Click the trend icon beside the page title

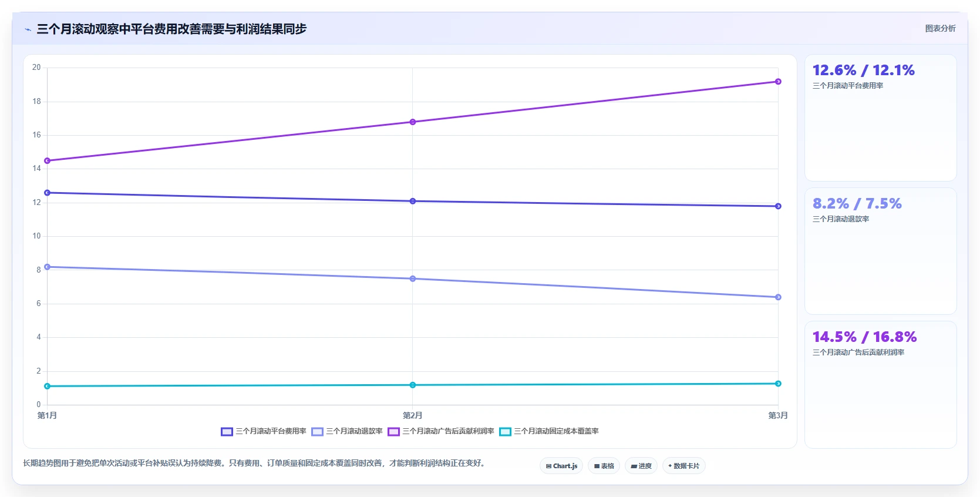click(x=28, y=29)
